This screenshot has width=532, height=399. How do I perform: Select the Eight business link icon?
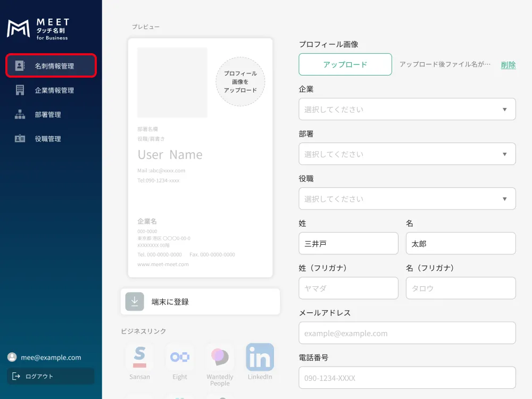[180, 358]
